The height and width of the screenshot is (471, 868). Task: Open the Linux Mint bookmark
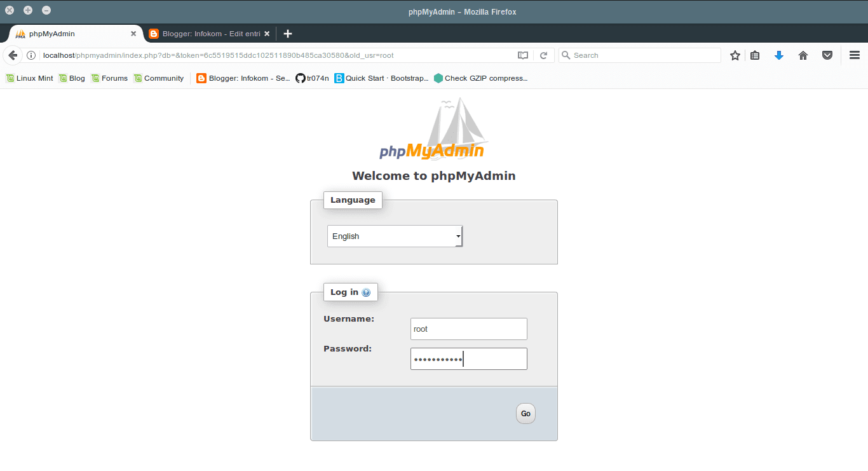click(x=30, y=78)
